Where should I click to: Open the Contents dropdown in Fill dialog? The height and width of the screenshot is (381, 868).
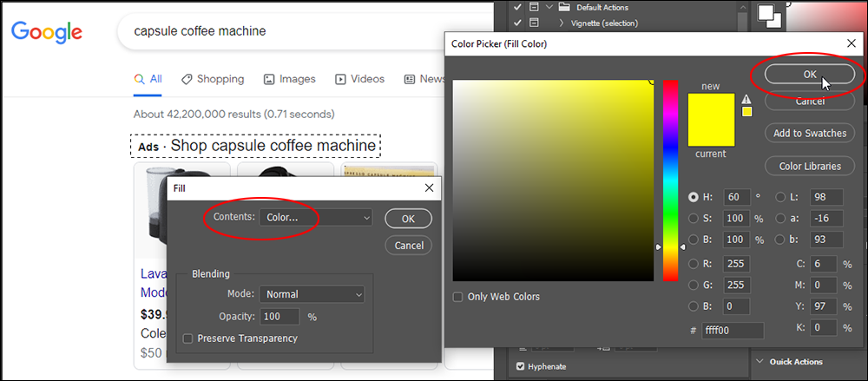[x=316, y=218]
